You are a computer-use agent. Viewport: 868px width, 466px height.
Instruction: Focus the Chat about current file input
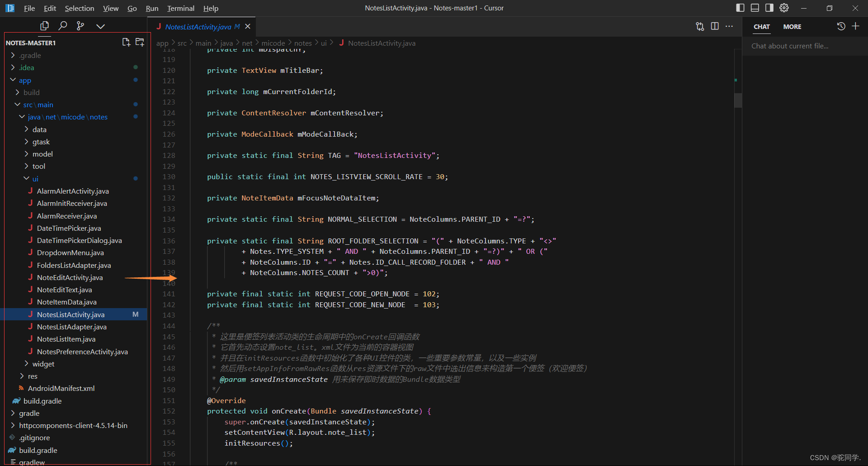tap(805, 46)
